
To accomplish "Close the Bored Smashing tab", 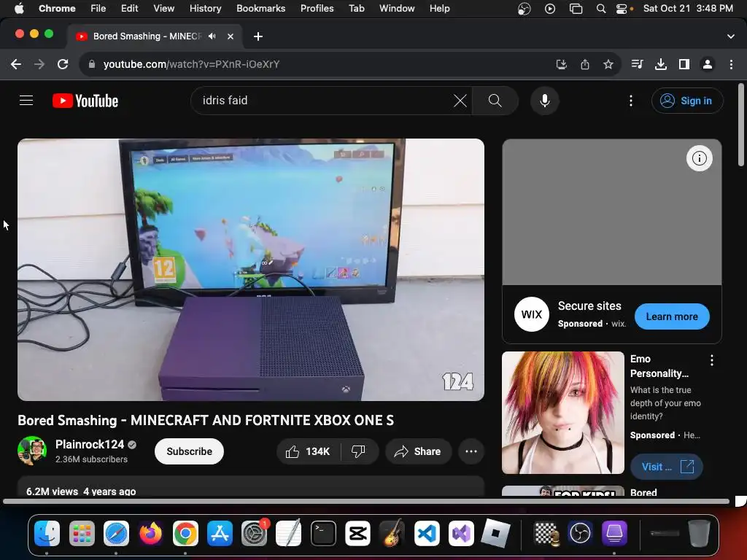I will click(x=230, y=36).
